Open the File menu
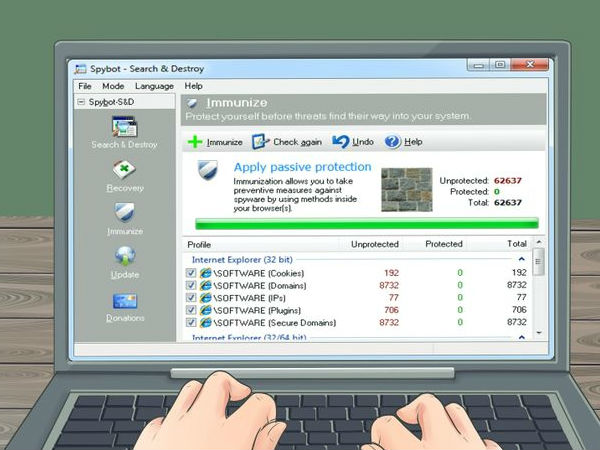The width and height of the screenshot is (600, 450). click(x=85, y=86)
